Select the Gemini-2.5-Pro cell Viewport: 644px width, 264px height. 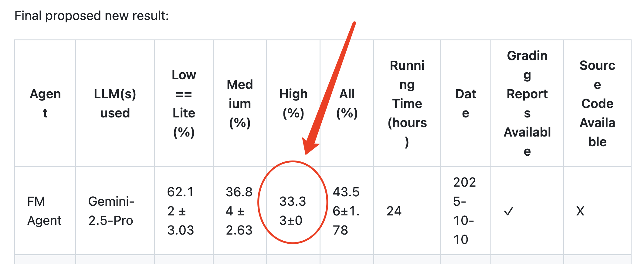(x=111, y=211)
